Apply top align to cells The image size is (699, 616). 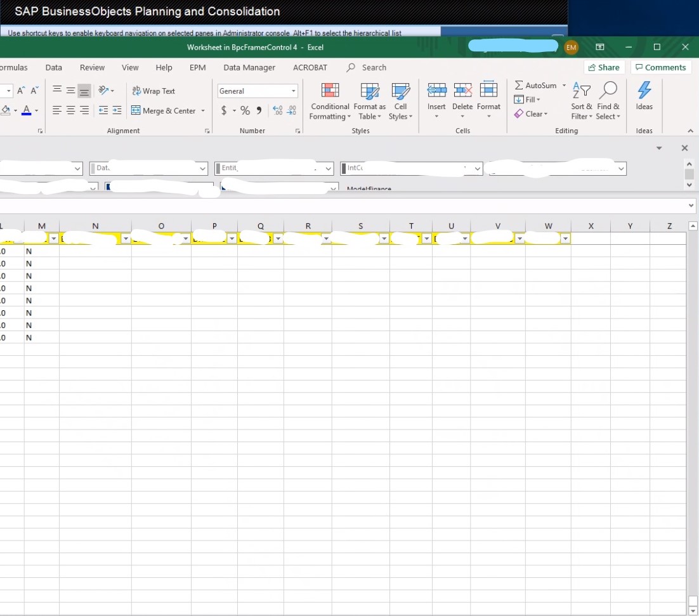[x=57, y=91]
